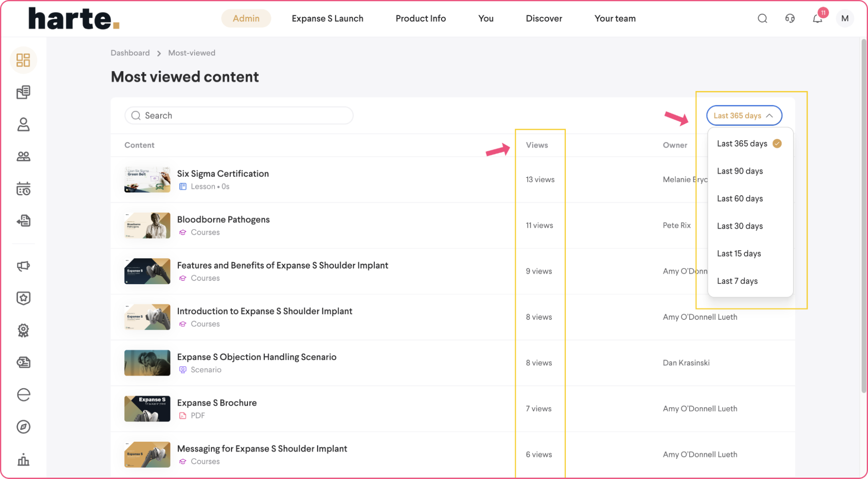Screen dimensions: 868x479
Task: Choose Last 90 days option
Action: tap(740, 171)
